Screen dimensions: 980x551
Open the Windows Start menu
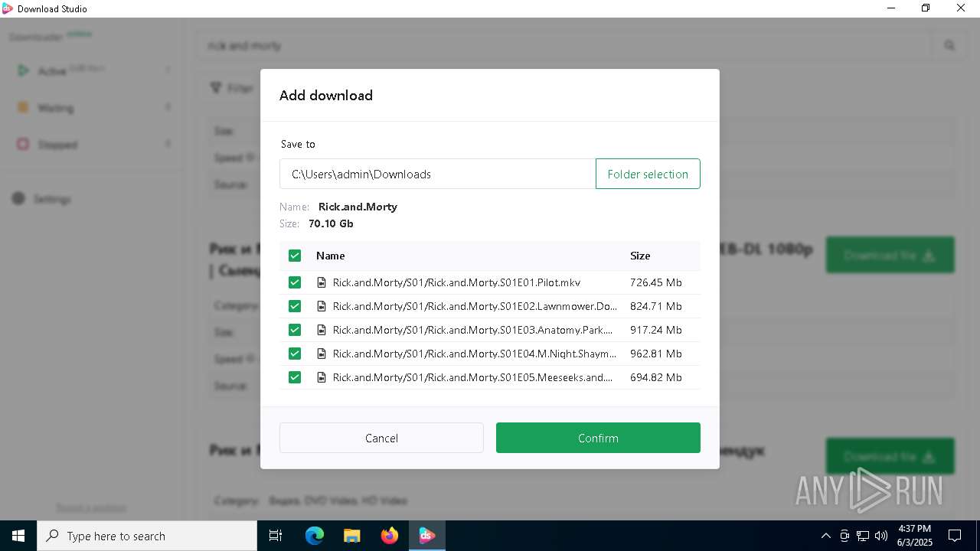18,536
